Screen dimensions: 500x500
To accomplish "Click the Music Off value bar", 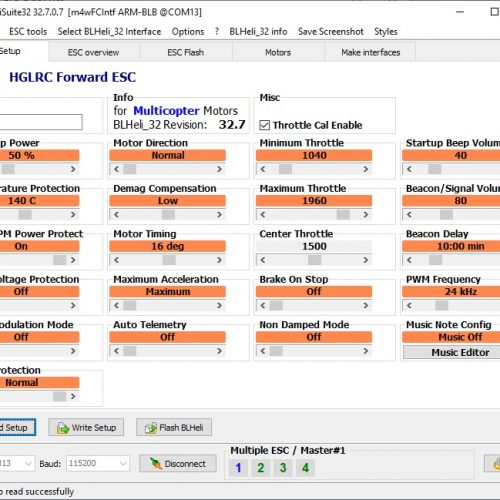I will (x=451, y=337).
